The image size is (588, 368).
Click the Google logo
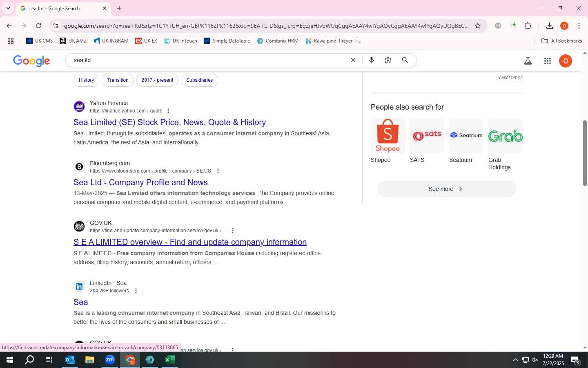[31, 61]
